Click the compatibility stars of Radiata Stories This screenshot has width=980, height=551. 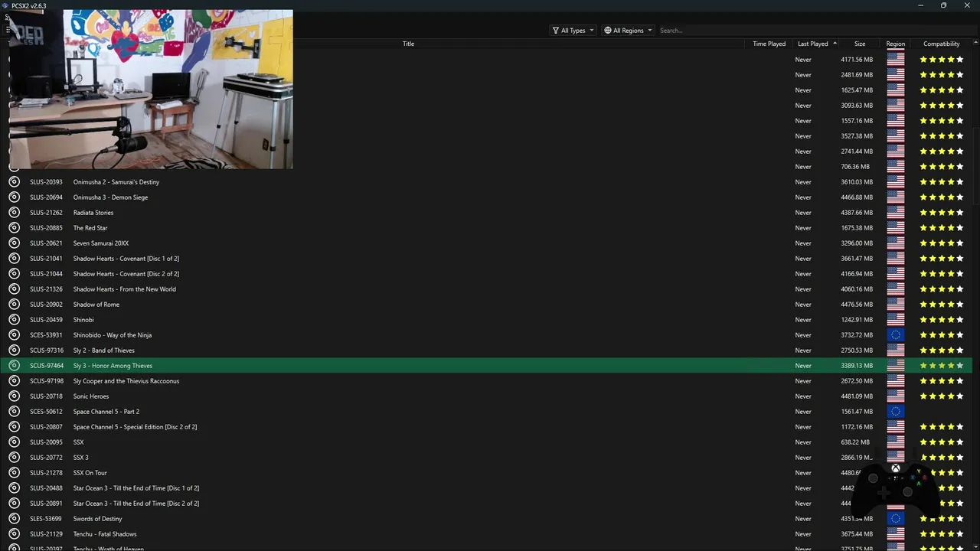tap(942, 212)
